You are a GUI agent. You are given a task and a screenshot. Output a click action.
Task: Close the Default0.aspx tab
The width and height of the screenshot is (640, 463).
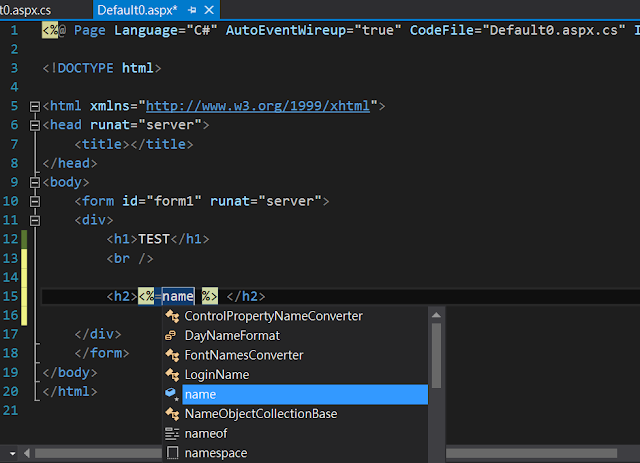click(x=209, y=10)
